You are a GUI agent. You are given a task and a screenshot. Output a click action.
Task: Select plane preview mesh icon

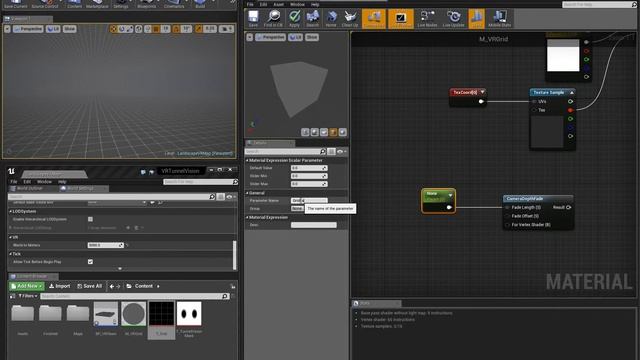point(324,132)
